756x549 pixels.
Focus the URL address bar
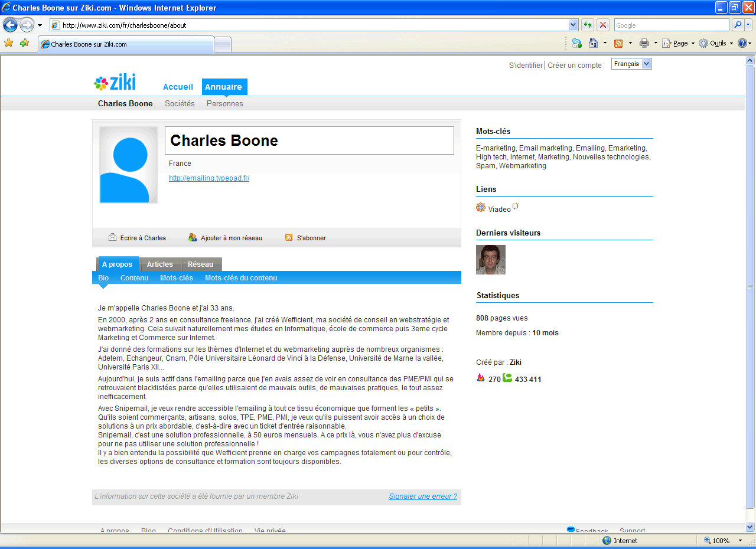(x=309, y=25)
